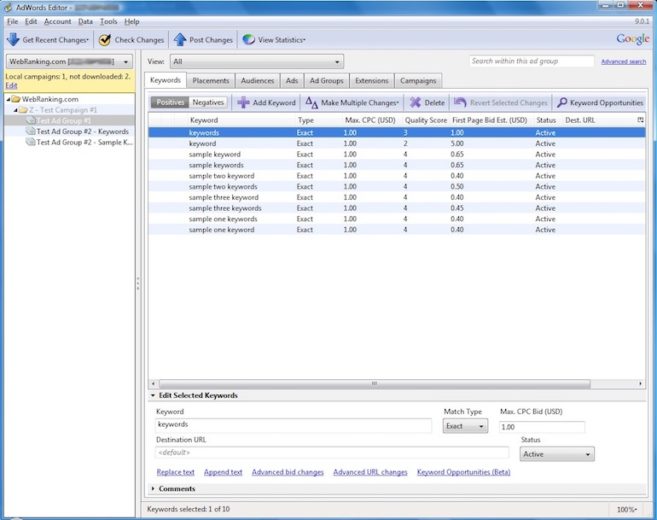This screenshot has width=657, height=520.
Task: Click the Append text link
Action: pos(223,472)
